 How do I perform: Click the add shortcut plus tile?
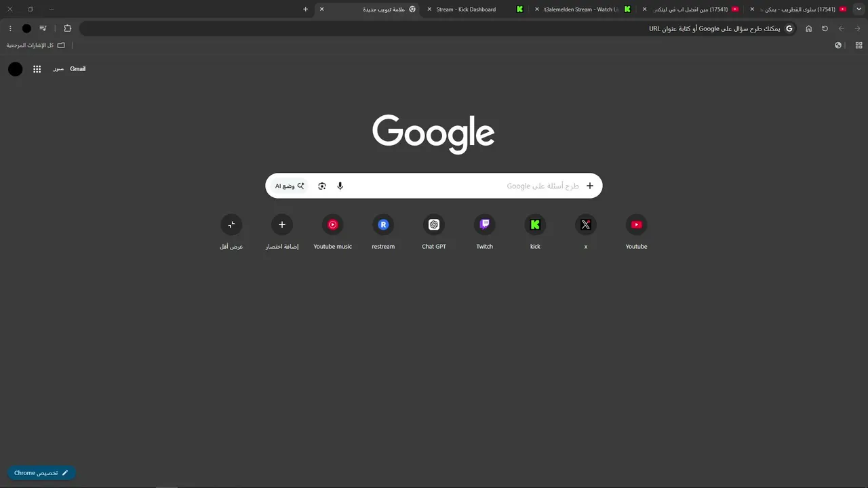coord(282,232)
